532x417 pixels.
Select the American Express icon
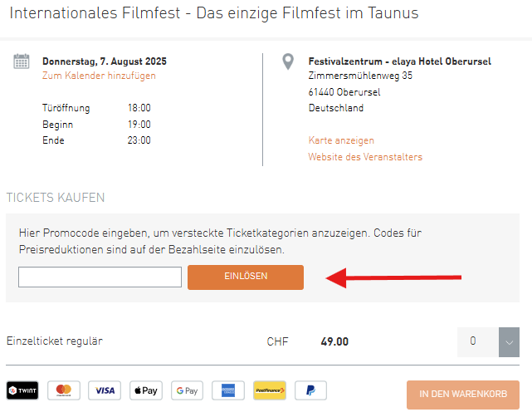point(228,390)
